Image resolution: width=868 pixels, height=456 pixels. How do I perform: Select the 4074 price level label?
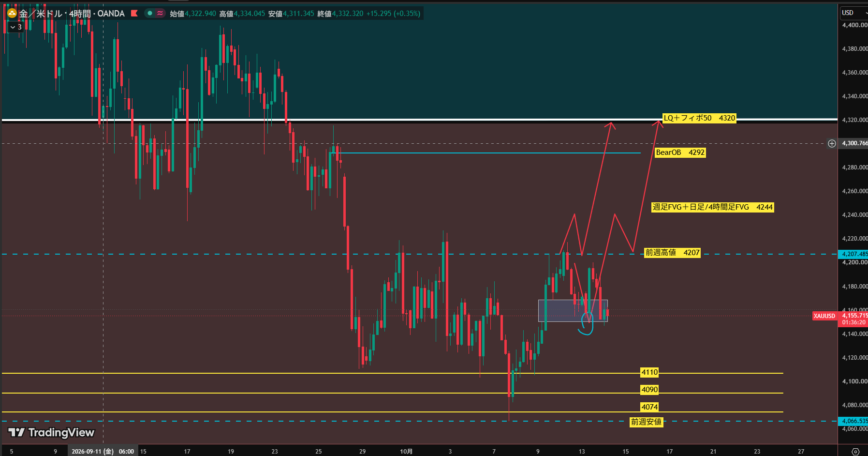pyautogui.click(x=649, y=407)
